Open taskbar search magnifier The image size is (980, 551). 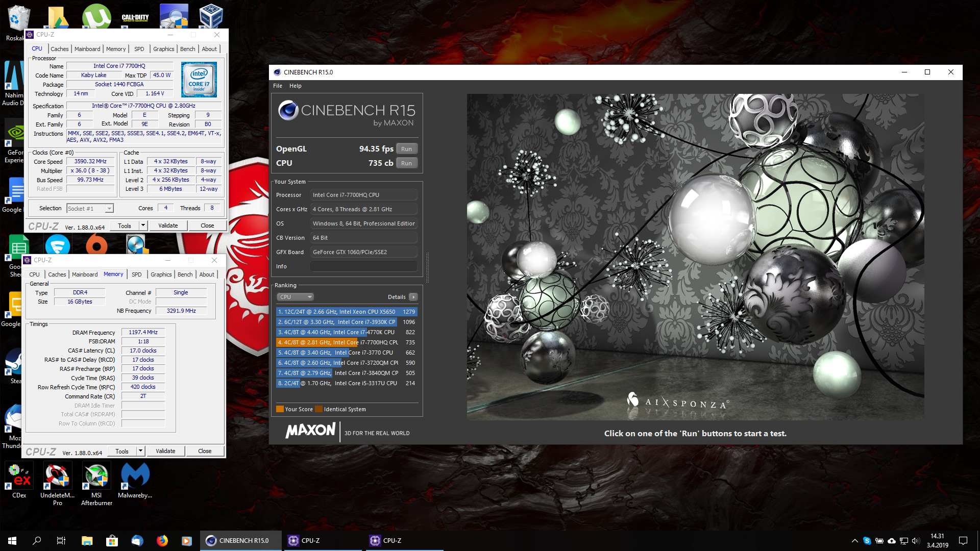pyautogui.click(x=37, y=541)
